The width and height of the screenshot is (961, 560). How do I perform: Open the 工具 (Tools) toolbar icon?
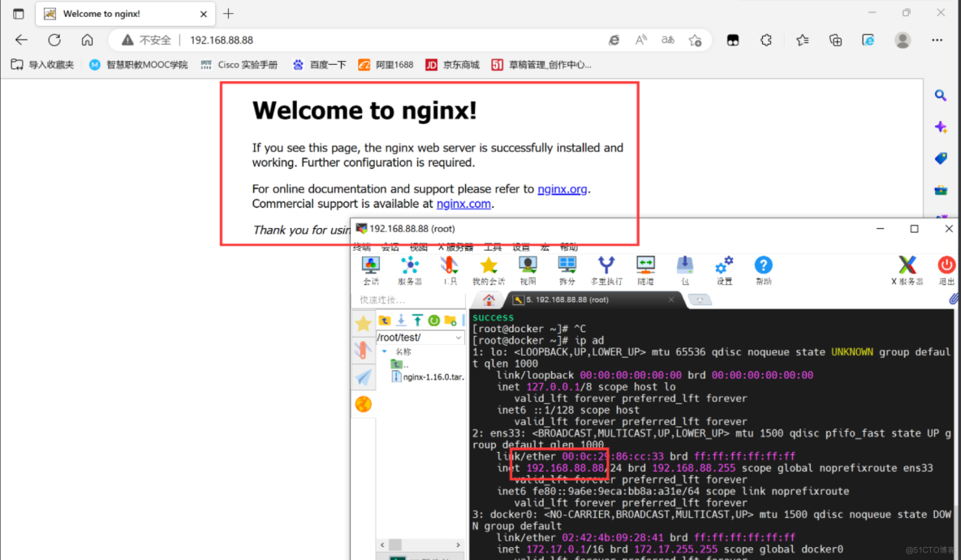(449, 270)
